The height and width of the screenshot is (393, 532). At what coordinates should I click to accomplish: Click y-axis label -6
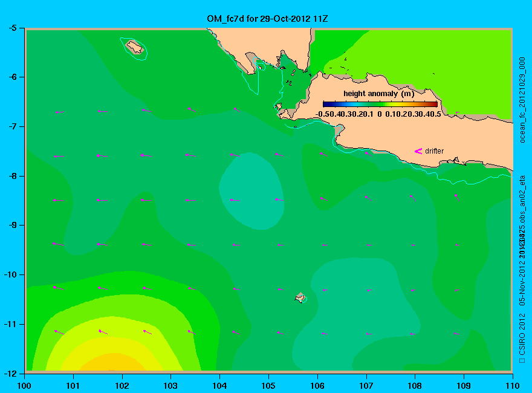click(x=12, y=77)
